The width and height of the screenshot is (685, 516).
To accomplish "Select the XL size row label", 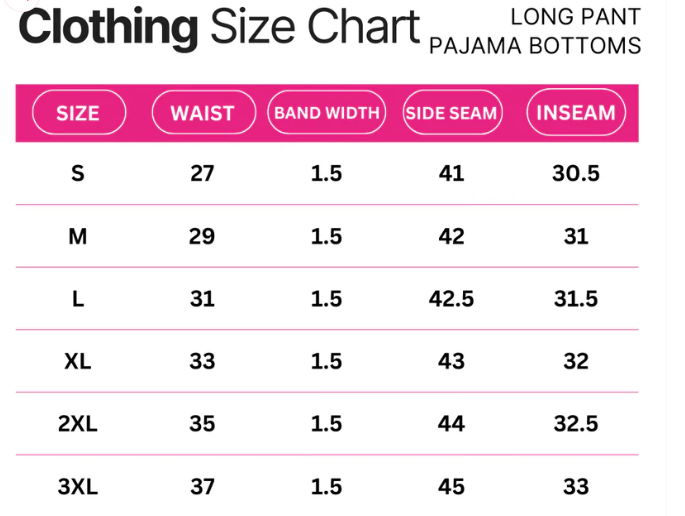I will tap(78, 361).
